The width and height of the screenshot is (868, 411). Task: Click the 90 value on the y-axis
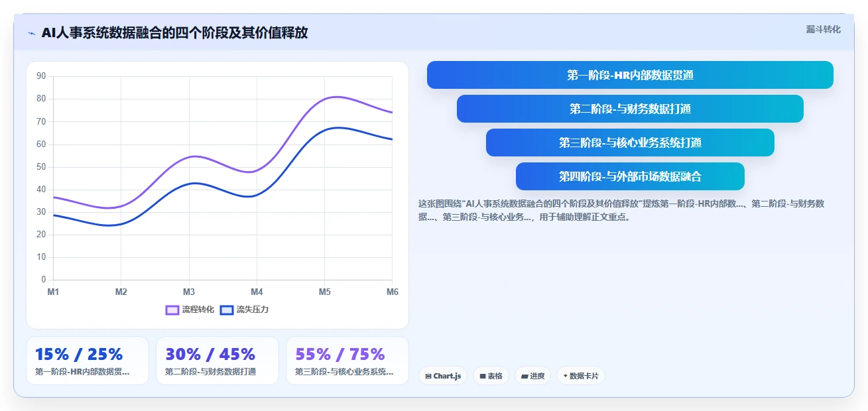(41, 76)
